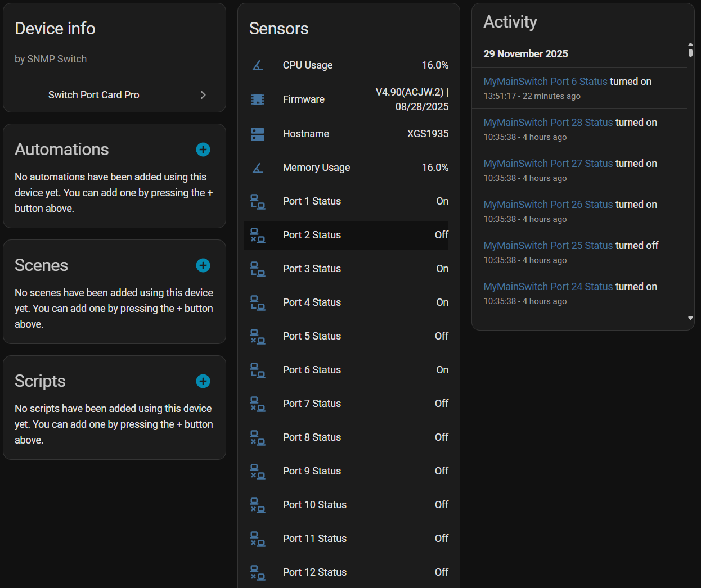Click the Port 5 Status disconnected icon
Viewport: 701px width, 588px height.
point(258,336)
